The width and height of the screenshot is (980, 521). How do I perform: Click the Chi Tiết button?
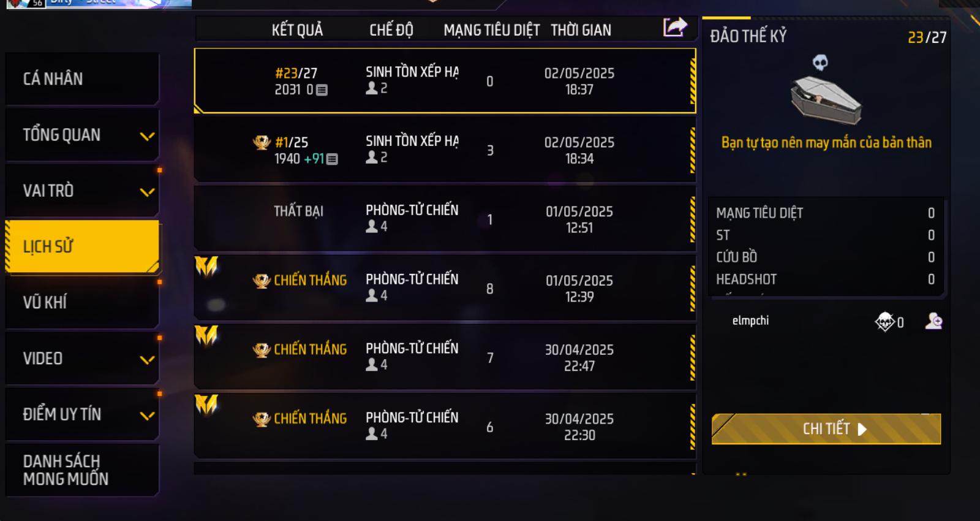pyautogui.click(x=826, y=429)
